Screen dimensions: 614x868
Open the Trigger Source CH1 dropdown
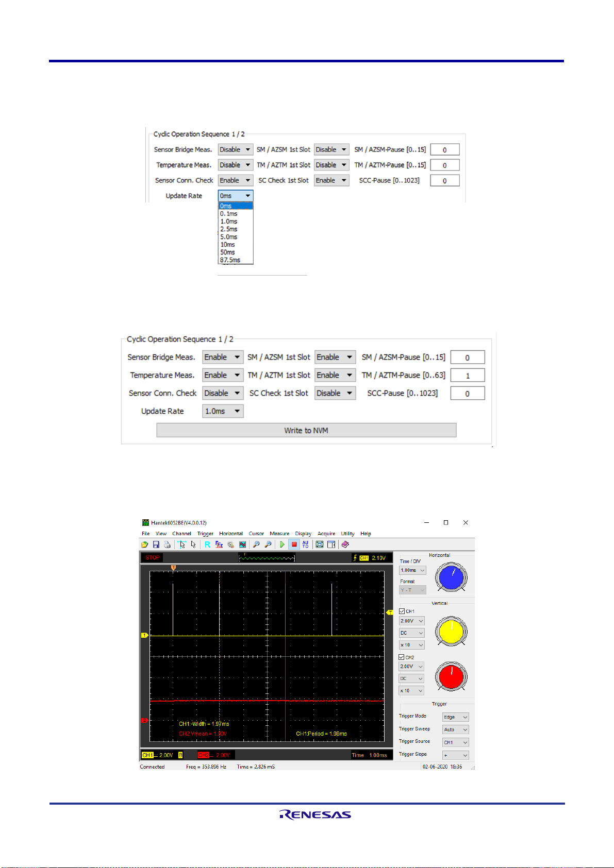[x=456, y=742]
